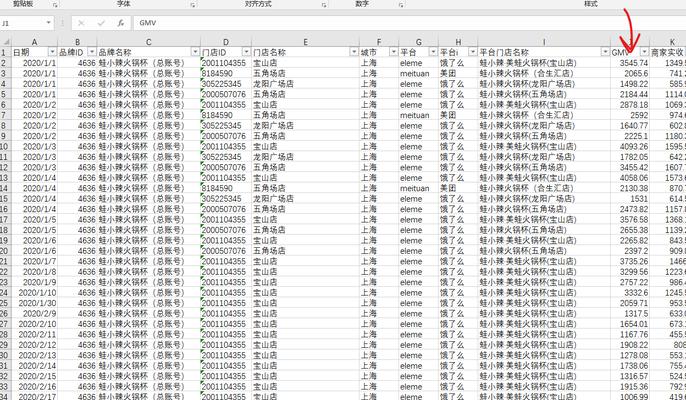The width and height of the screenshot is (686, 400).
Task: Select column B header
Action: (77, 42)
